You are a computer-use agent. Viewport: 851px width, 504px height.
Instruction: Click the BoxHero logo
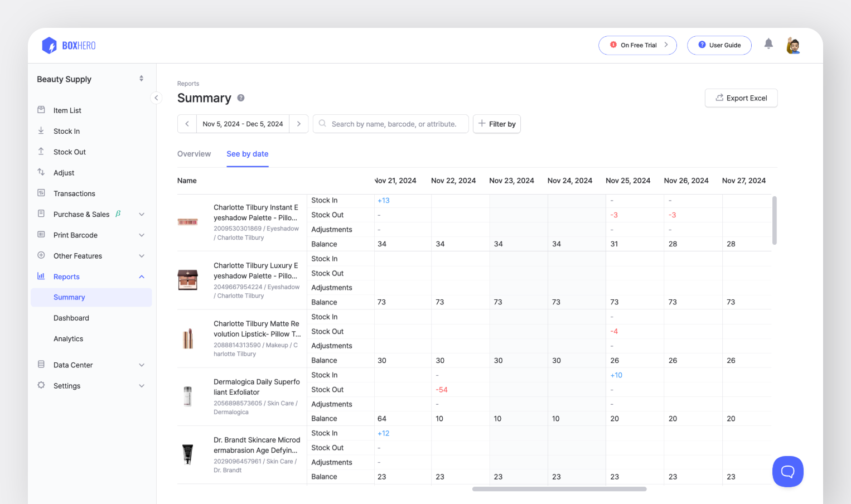[69, 46]
